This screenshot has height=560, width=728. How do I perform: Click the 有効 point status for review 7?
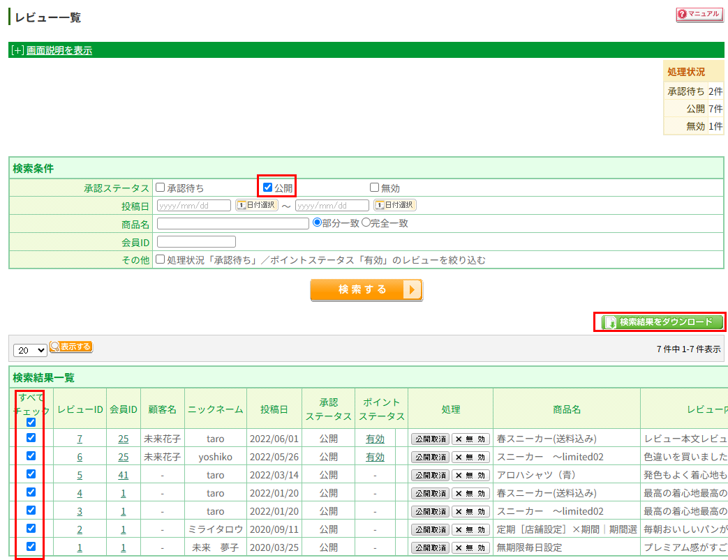click(x=375, y=439)
